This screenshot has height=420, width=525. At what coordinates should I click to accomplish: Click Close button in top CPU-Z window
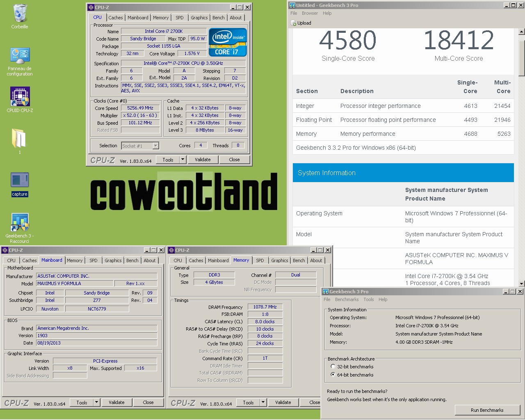click(x=234, y=160)
